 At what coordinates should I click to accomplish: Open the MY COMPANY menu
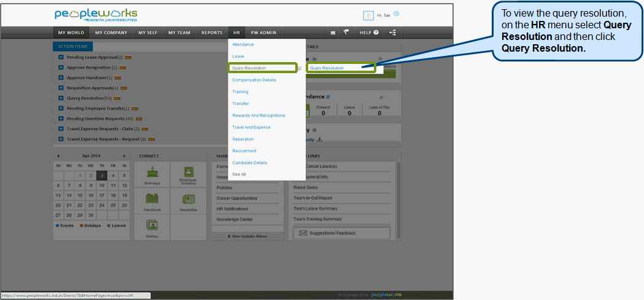(x=111, y=33)
